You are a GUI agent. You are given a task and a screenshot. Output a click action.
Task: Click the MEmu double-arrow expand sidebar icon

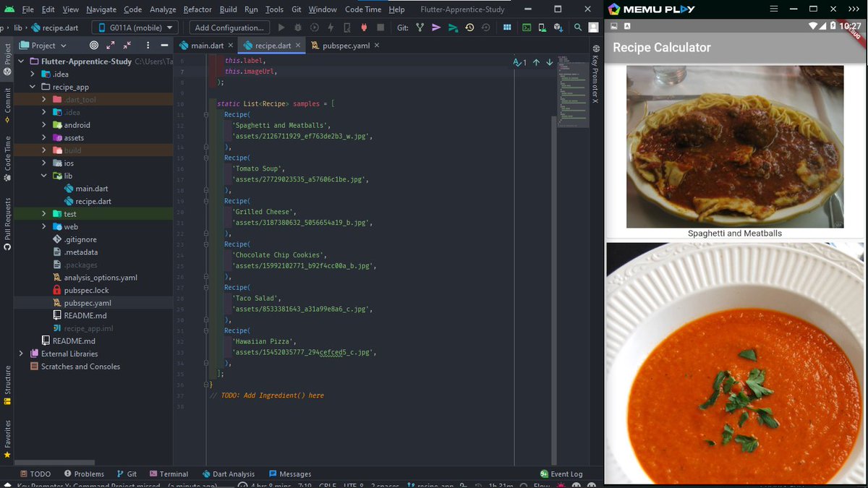pos(854,9)
